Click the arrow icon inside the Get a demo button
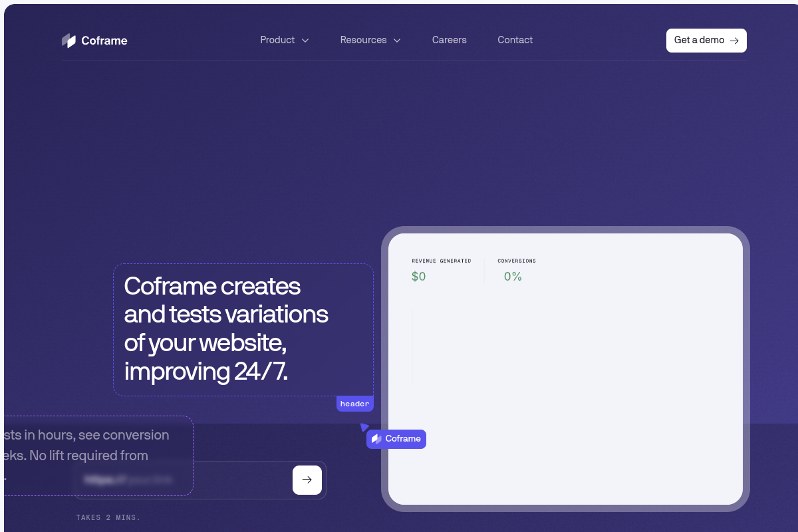Screen dimensions: 798x532 (x=735, y=41)
